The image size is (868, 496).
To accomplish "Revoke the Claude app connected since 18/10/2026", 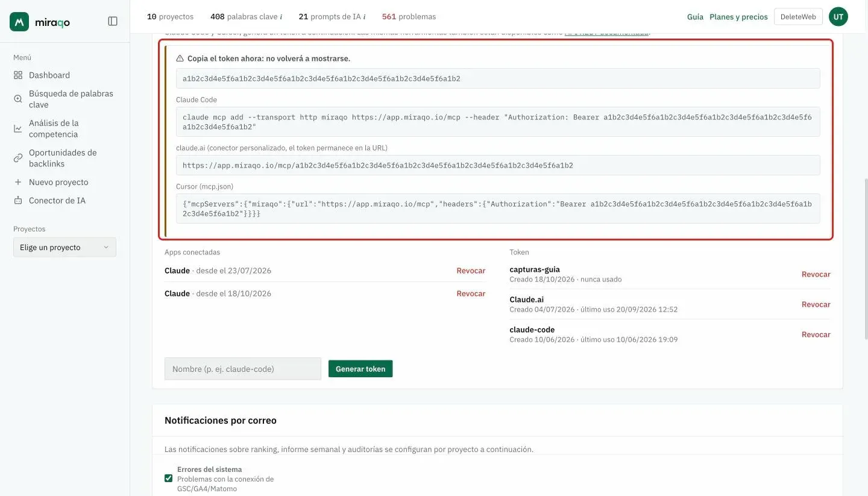I will coord(471,294).
